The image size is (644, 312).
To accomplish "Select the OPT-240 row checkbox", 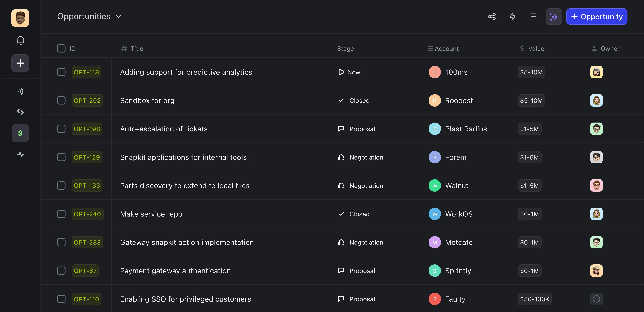I will [x=61, y=214].
